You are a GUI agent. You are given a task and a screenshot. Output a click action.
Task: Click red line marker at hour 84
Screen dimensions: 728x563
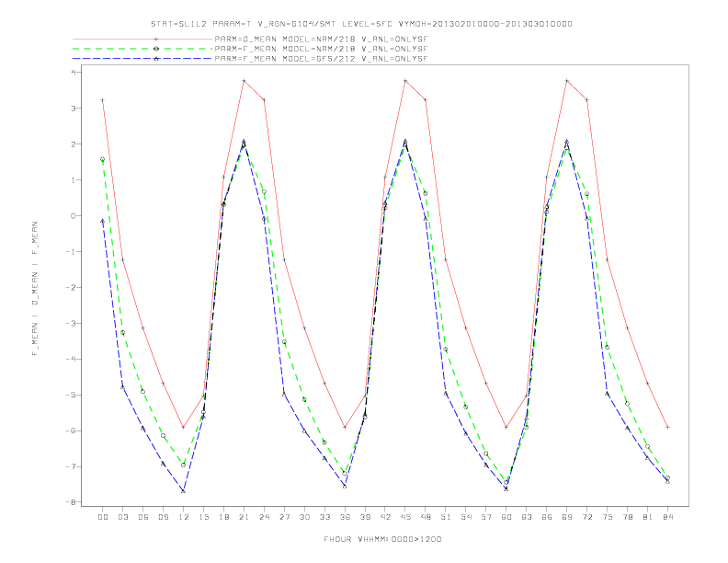pos(667,427)
